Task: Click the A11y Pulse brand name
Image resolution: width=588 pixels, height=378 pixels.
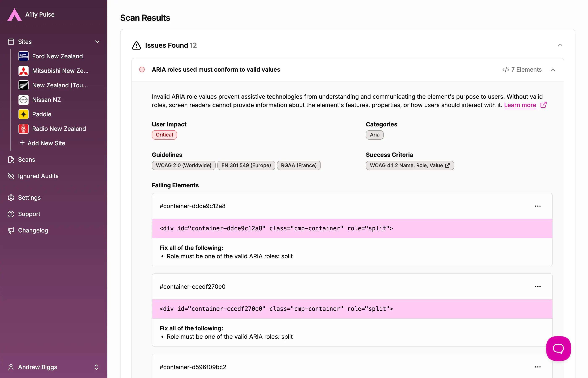Action: click(x=40, y=14)
